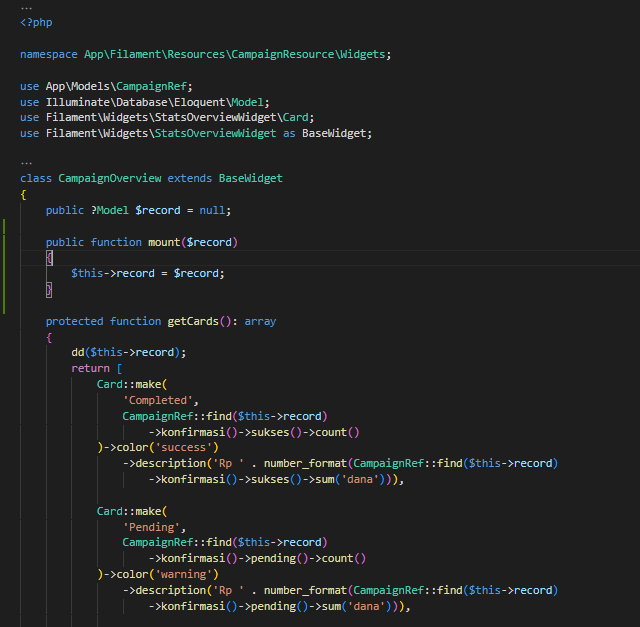Click the extends keyword
The image size is (640, 627).
(x=189, y=178)
